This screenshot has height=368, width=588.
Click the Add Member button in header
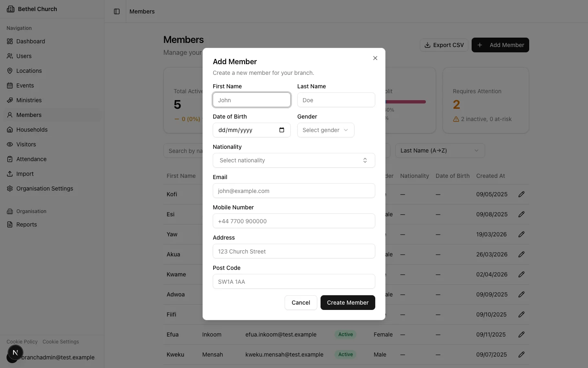tap(500, 45)
